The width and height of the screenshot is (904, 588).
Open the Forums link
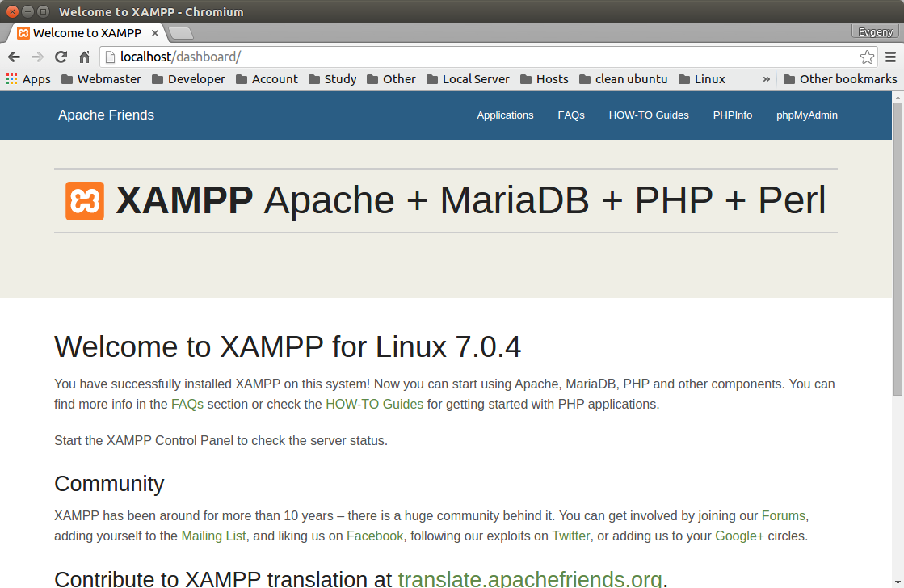pos(784,515)
